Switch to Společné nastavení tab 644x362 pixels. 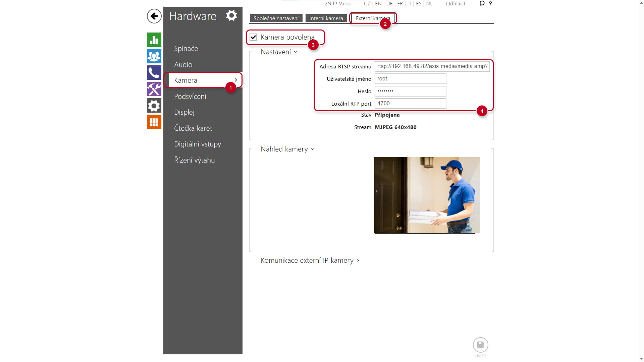click(x=276, y=18)
